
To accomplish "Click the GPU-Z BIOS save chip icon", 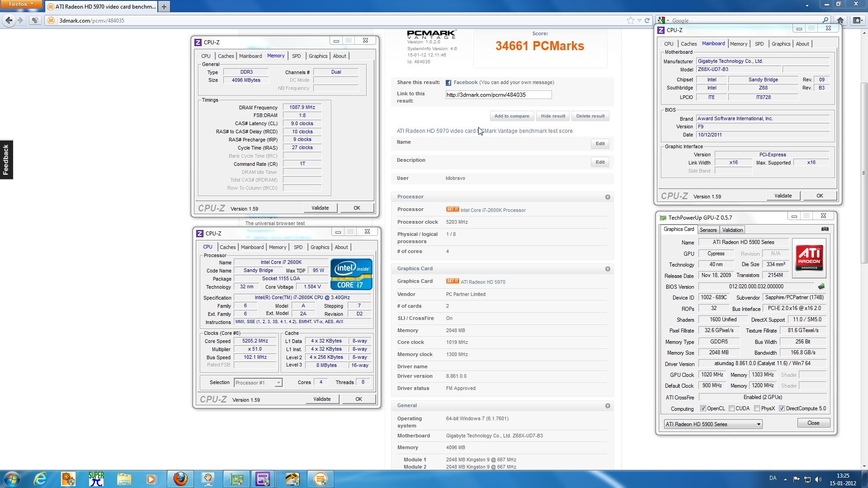I will 821,286.
